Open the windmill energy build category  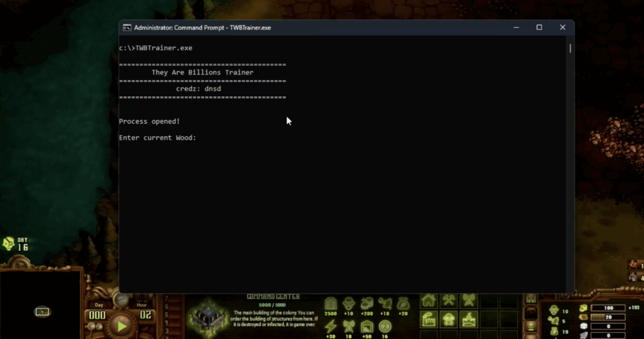468,301
